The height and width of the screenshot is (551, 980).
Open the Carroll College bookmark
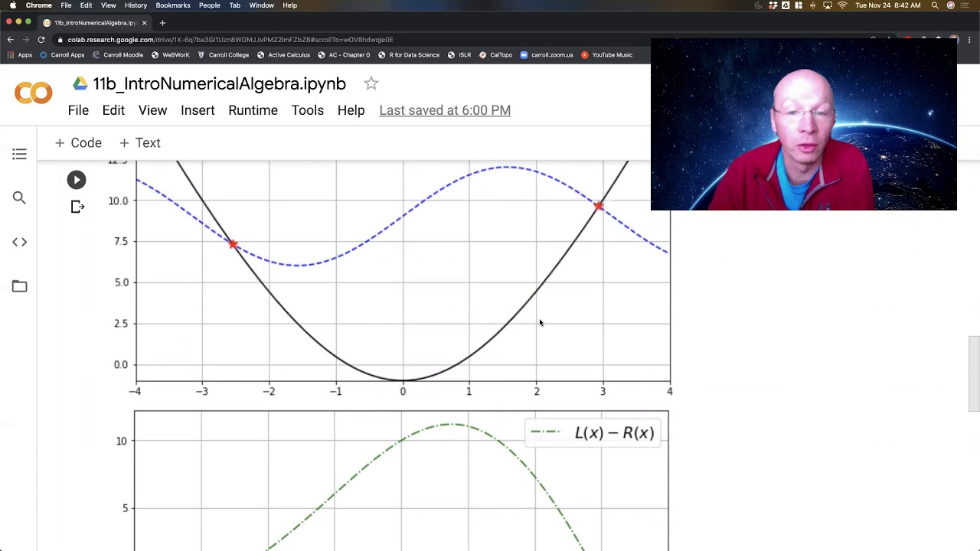coord(223,55)
